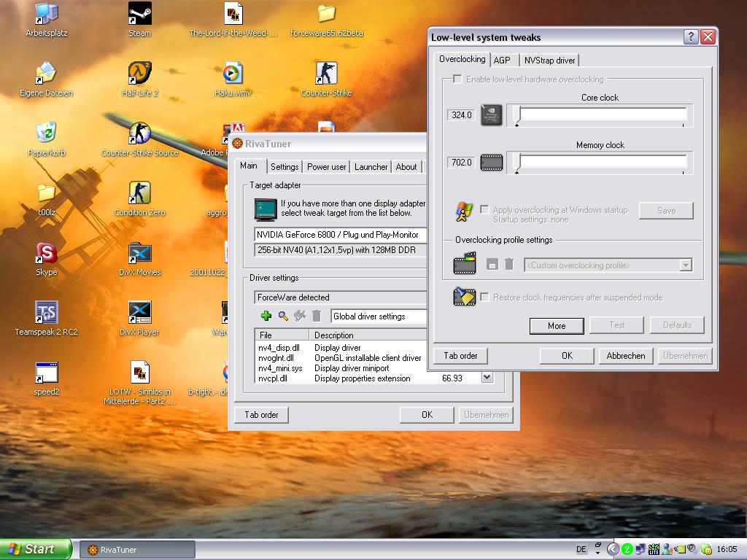The height and width of the screenshot is (560, 747).
Task: Click the magnifier icon in Driver settings
Action: (283, 316)
